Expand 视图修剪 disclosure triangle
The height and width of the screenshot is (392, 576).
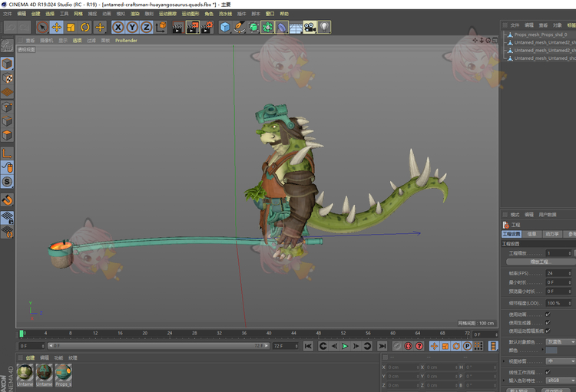pyautogui.click(x=504, y=361)
